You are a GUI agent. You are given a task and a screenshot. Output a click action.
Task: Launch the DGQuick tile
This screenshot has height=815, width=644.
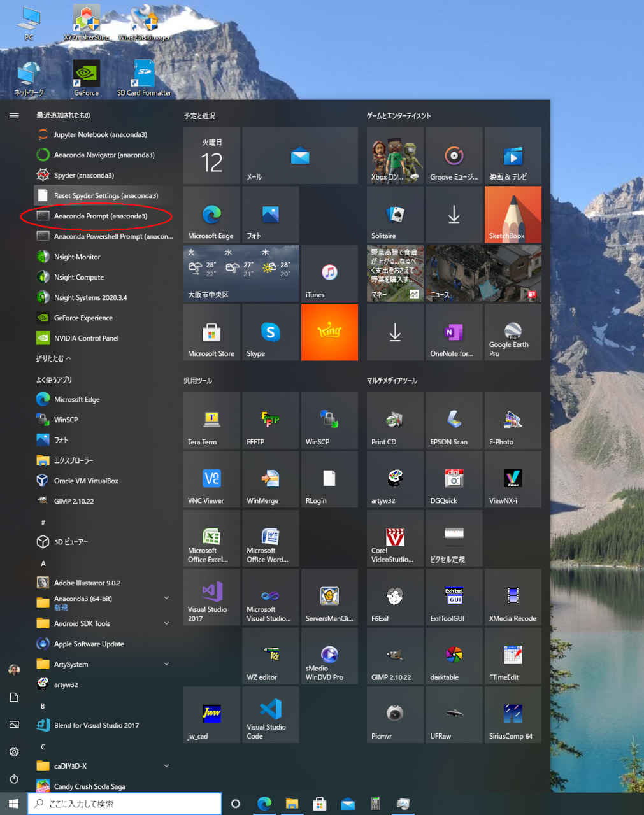(454, 479)
